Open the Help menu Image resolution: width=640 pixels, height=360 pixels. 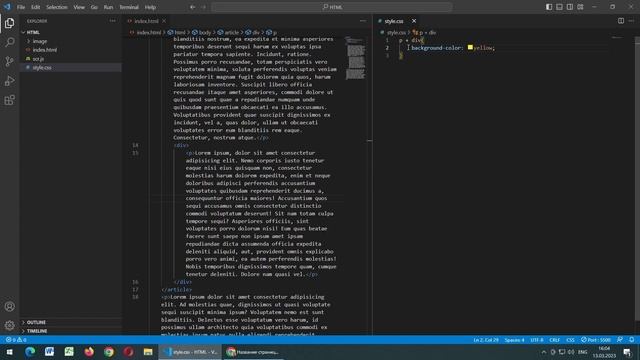tap(150, 7)
